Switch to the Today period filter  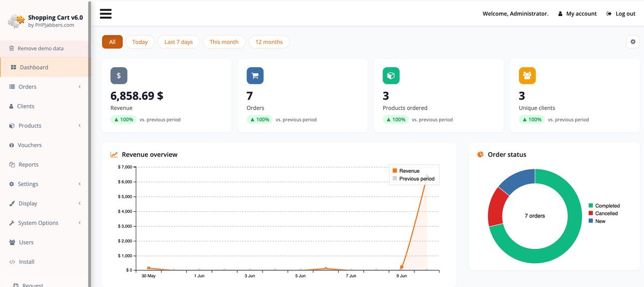(140, 42)
